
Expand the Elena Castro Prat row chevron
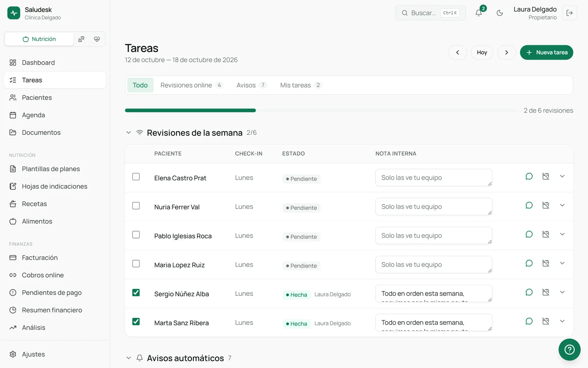point(562,176)
